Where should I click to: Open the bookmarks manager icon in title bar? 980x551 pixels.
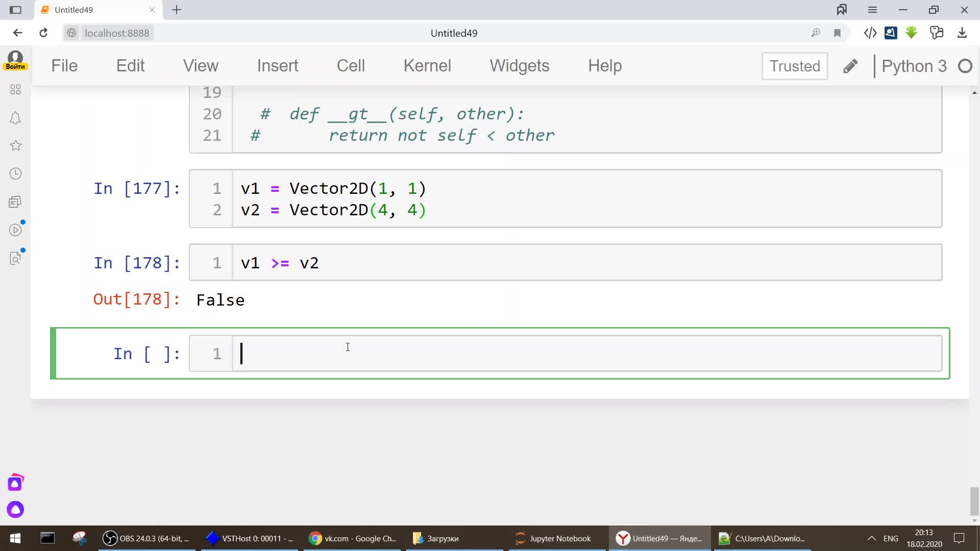tap(842, 10)
